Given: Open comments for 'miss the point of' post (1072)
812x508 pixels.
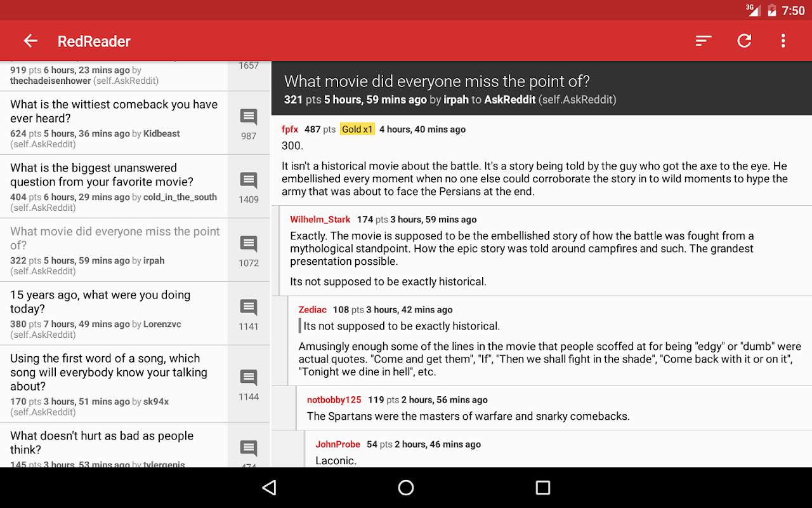Looking at the screenshot, I should point(249,250).
